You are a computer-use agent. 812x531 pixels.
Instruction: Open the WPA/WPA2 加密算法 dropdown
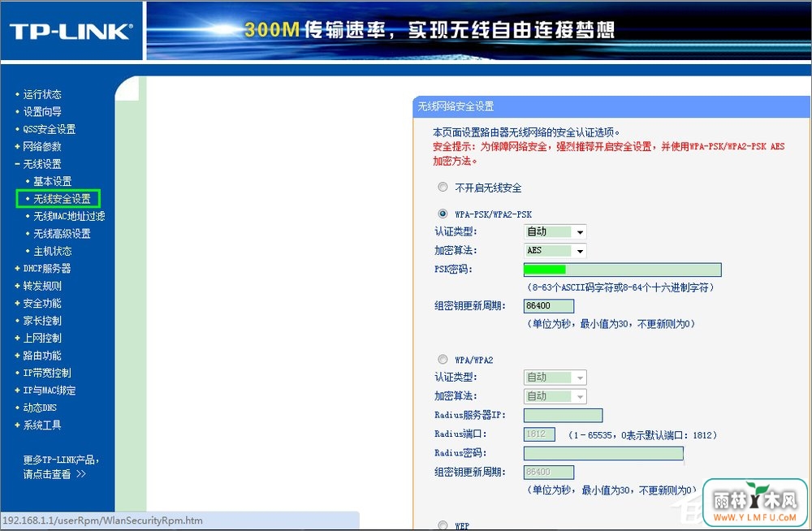point(555,396)
